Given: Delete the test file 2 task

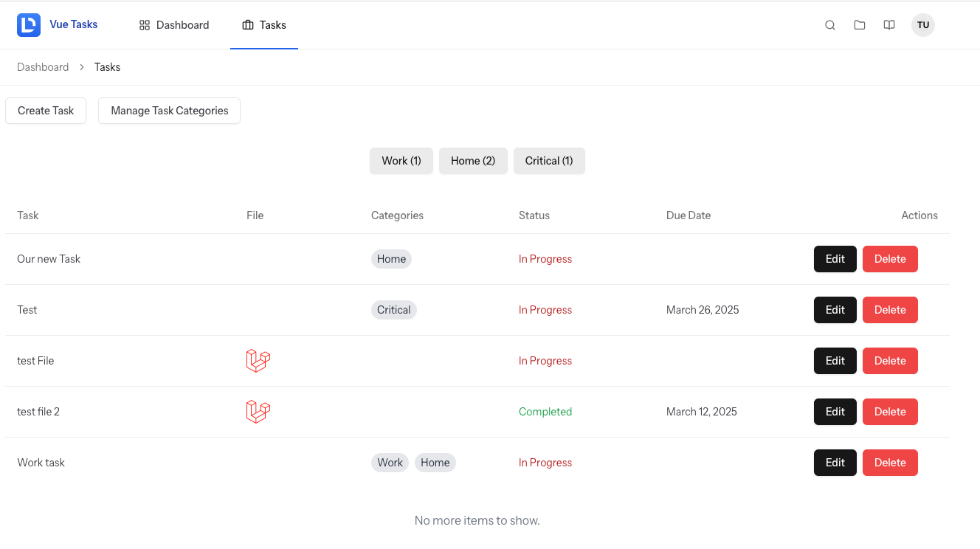Looking at the screenshot, I should pyautogui.click(x=890, y=412).
